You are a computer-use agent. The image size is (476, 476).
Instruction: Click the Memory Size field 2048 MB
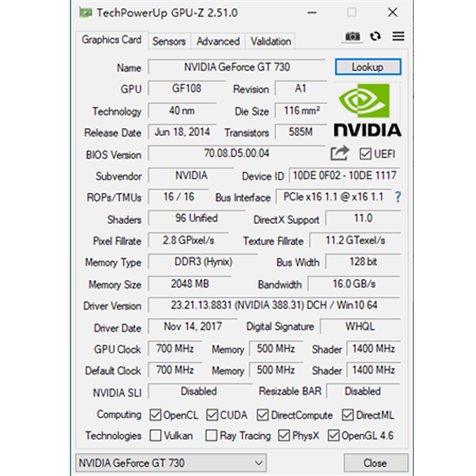tap(190, 284)
